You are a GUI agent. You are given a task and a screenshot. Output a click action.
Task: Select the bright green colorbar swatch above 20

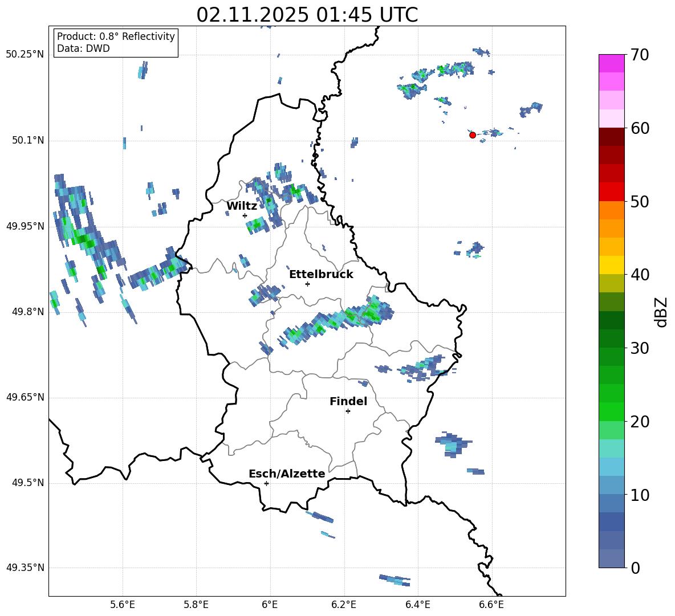click(x=612, y=411)
